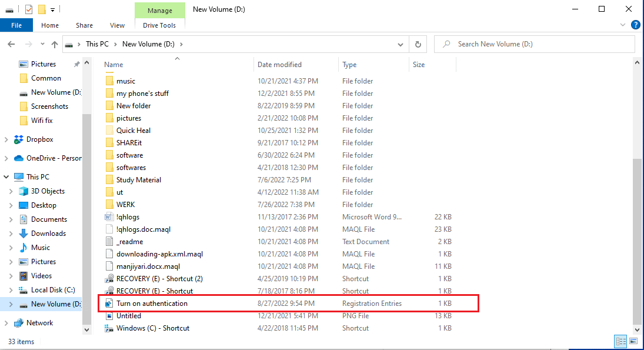This screenshot has height=350, width=644.
Task: Open the recent locations dropdown arrow
Action: [42, 44]
